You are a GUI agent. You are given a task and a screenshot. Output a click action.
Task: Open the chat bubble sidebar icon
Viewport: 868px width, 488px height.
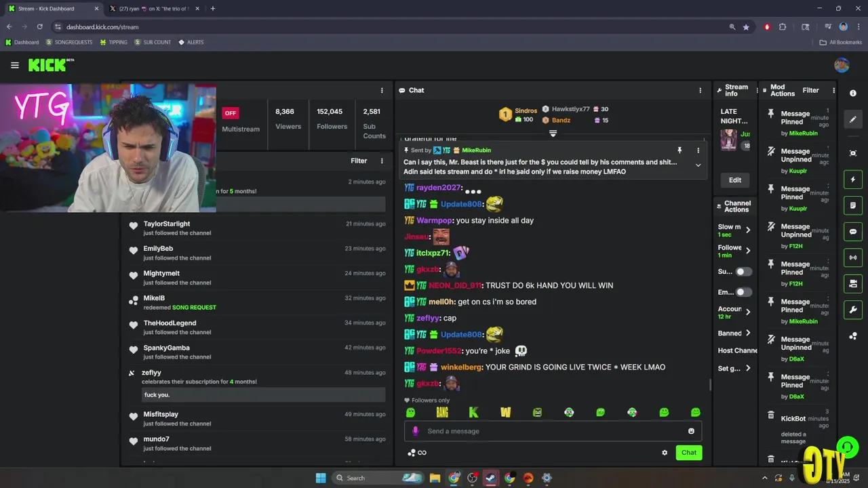point(853,232)
